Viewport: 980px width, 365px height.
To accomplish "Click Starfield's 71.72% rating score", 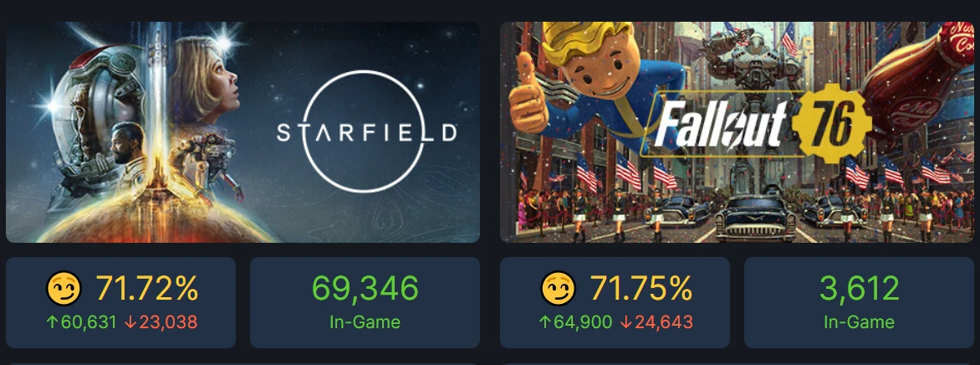I will point(147,289).
